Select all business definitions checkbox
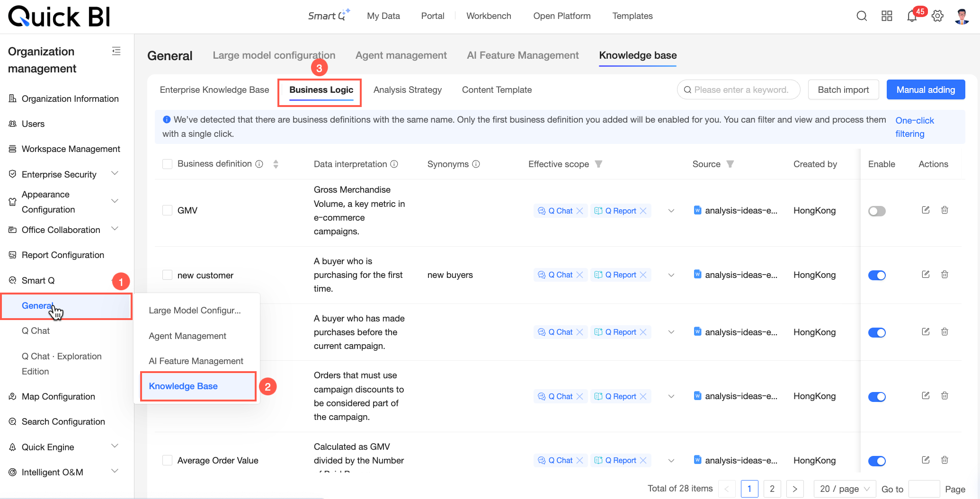 click(x=167, y=164)
